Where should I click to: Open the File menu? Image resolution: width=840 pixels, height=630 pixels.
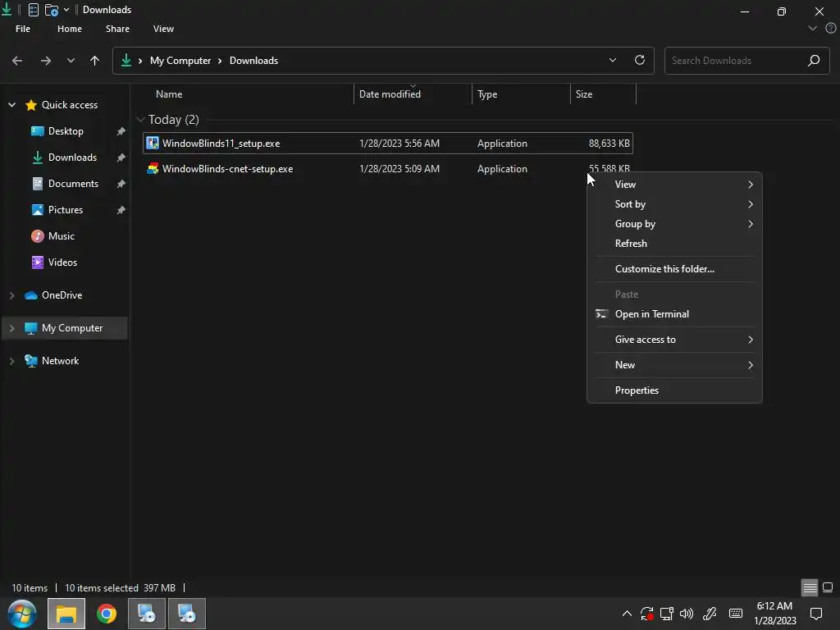pyautogui.click(x=23, y=29)
